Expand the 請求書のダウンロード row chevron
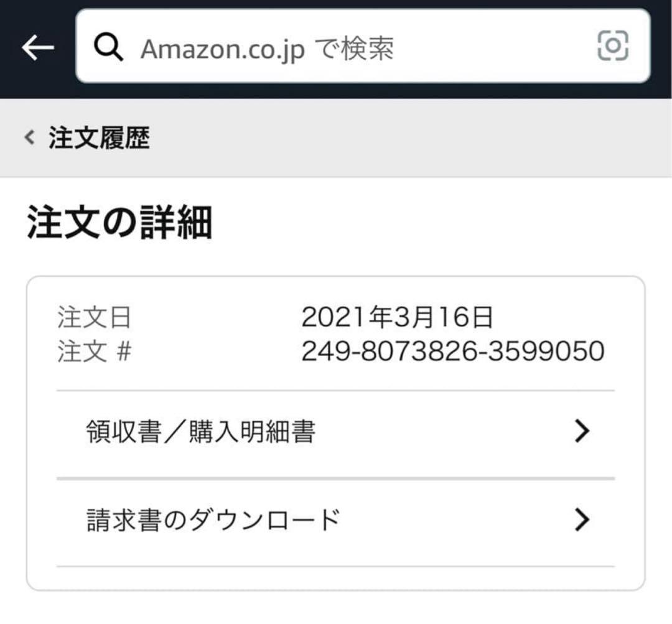The height and width of the screenshot is (624, 672). click(x=582, y=519)
